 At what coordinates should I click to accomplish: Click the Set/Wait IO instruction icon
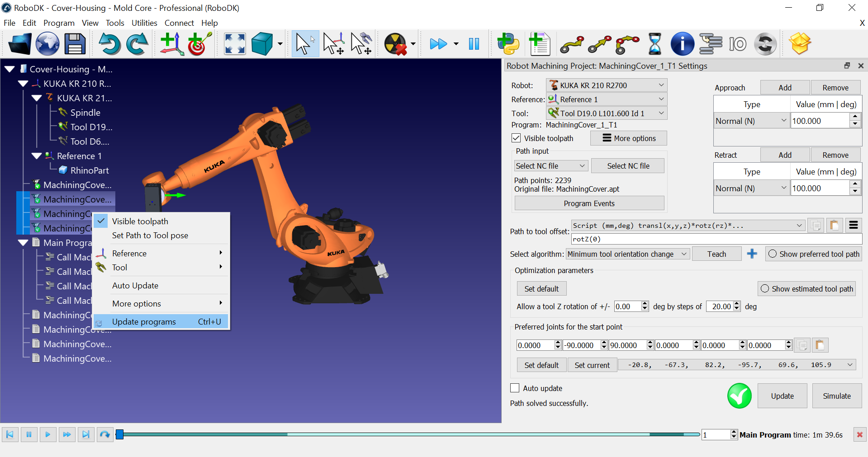click(737, 44)
